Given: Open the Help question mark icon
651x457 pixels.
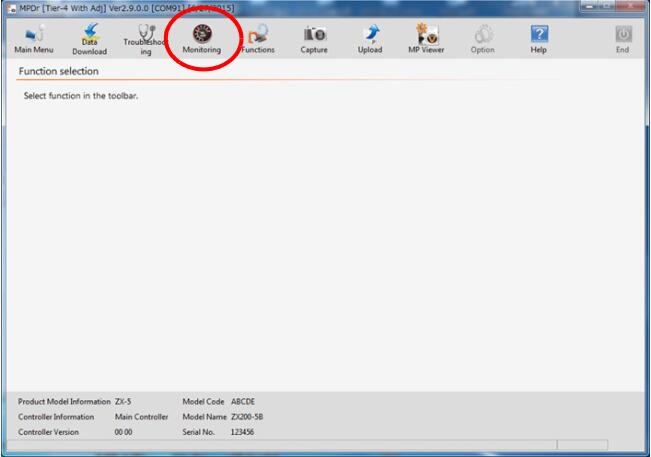Looking at the screenshot, I should click(539, 38).
